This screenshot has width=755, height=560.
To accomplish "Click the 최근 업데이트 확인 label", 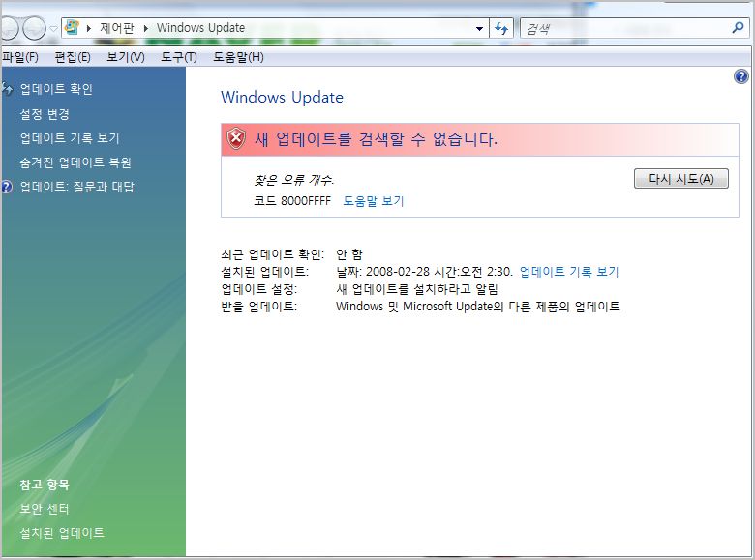I will click(273, 254).
